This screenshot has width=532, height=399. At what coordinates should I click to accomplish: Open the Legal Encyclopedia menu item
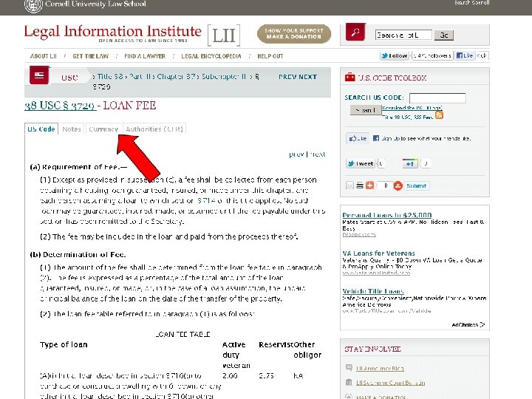pos(211,56)
